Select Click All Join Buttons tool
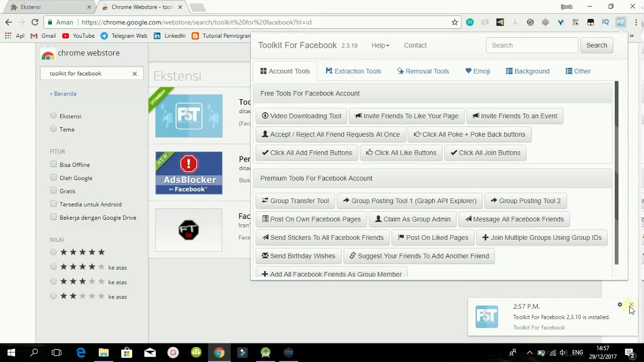Image resolution: width=644 pixels, height=362 pixels. click(486, 153)
